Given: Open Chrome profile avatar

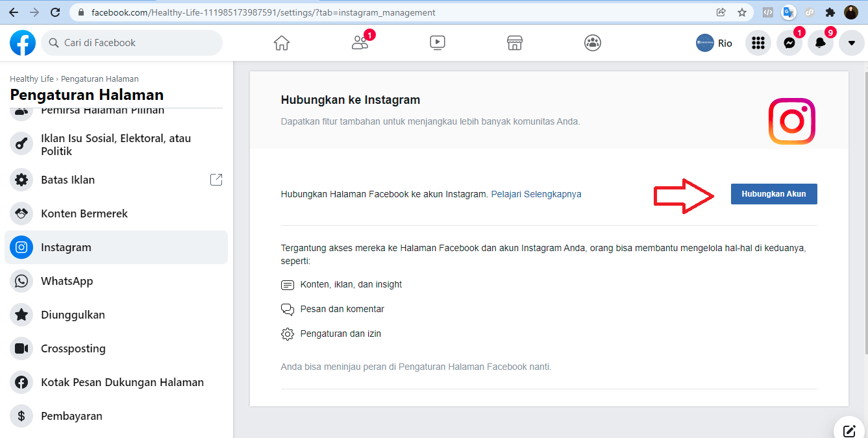Looking at the screenshot, I should click(x=851, y=12).
